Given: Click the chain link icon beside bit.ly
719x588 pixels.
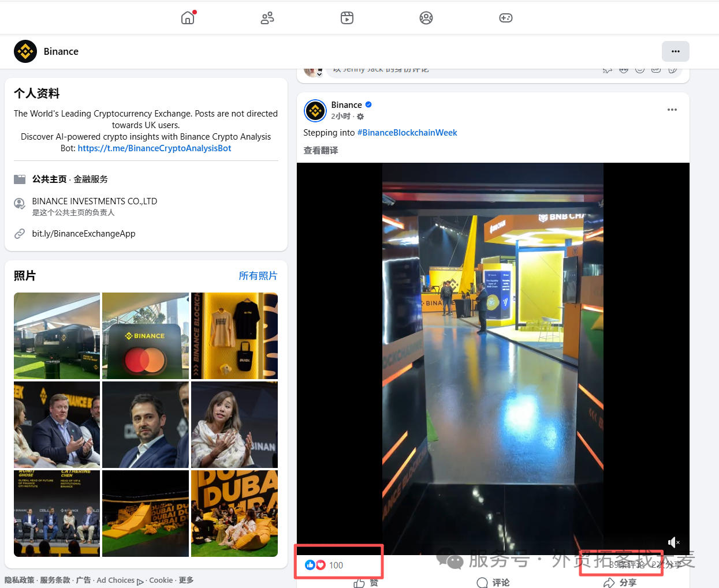Looking at the screenshot, I should (20, 234).
